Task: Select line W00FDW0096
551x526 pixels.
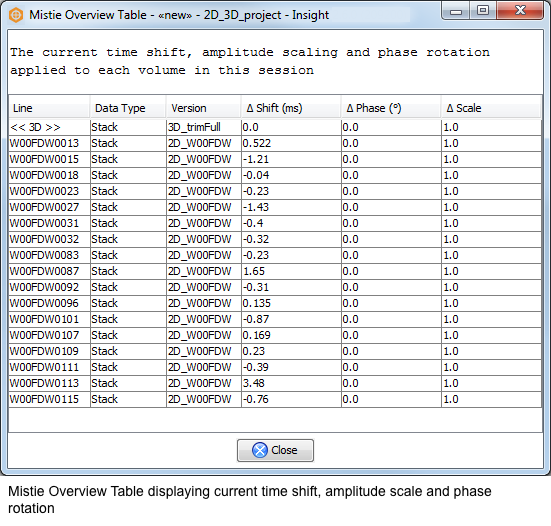Action: point(50,303)
